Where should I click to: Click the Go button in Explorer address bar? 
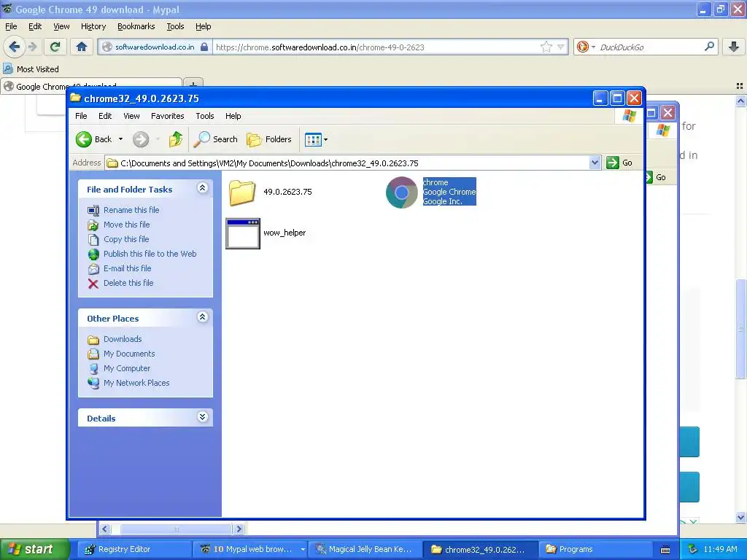tap(619, 163)
